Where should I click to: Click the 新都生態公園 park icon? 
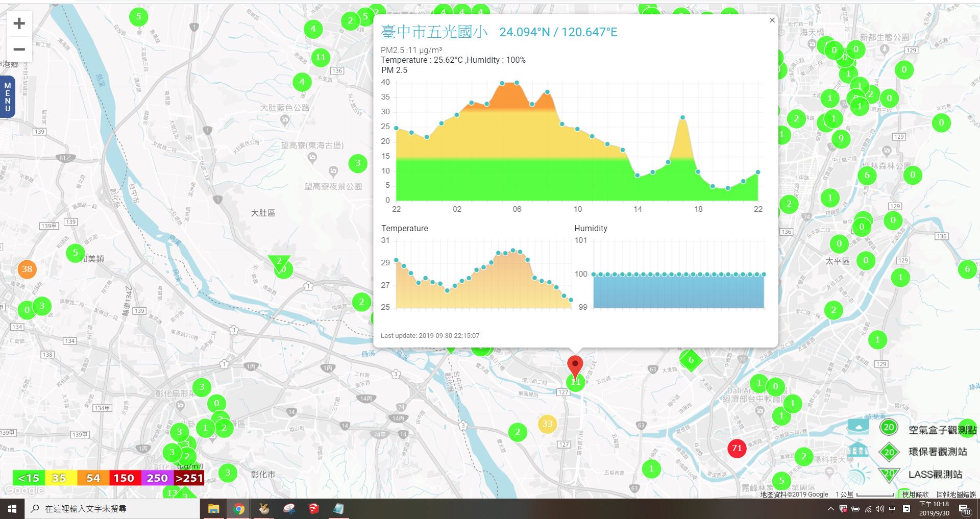(885, 50)
